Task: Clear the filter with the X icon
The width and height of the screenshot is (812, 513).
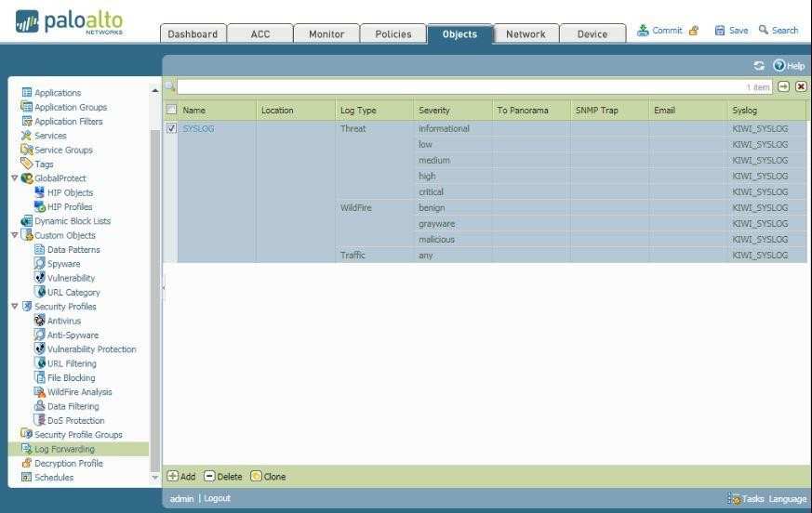Action: [800, 86]
